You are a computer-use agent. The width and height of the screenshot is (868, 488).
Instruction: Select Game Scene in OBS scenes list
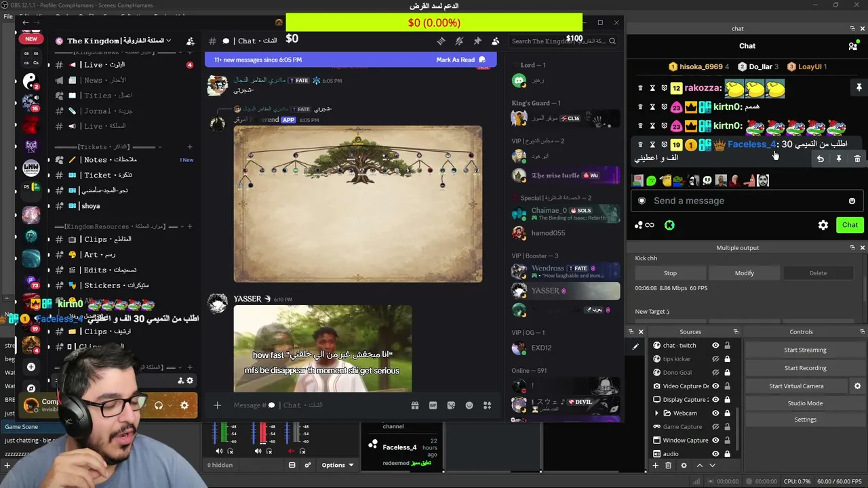[x=22, y=427]
